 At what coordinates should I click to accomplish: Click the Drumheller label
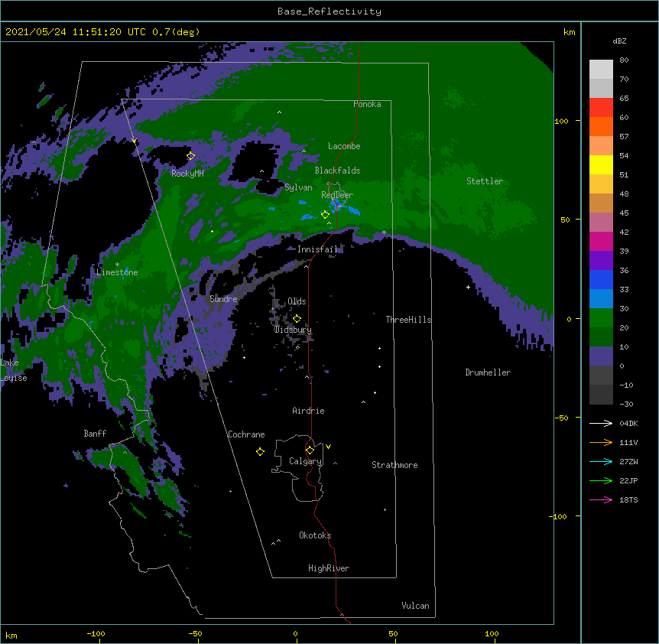pos(488,372)
